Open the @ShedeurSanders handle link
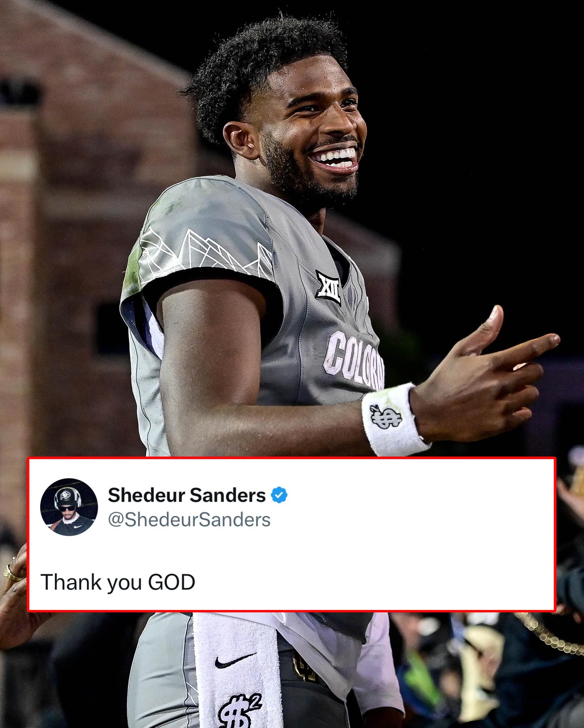 coord(189,520)
